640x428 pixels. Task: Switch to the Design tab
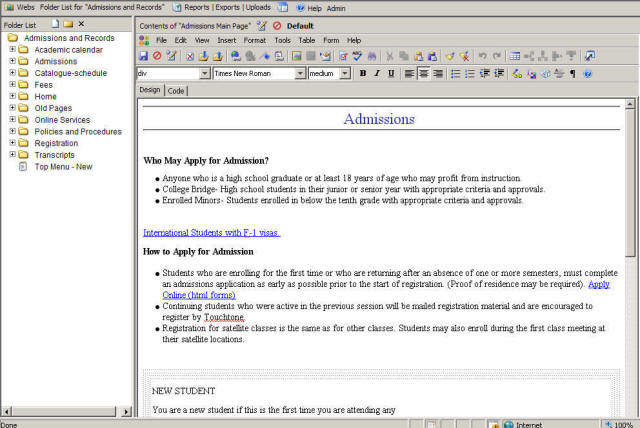click(150, 90)
